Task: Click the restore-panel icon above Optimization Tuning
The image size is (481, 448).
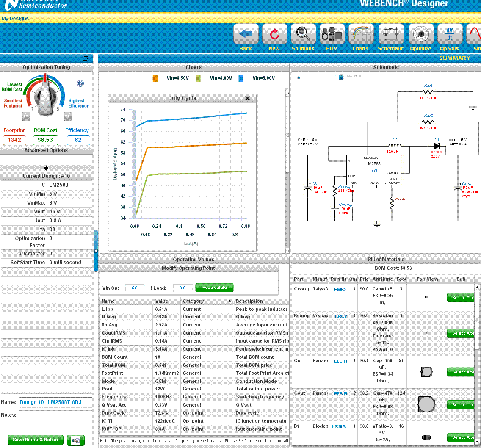Action: [x=86, y=58]
